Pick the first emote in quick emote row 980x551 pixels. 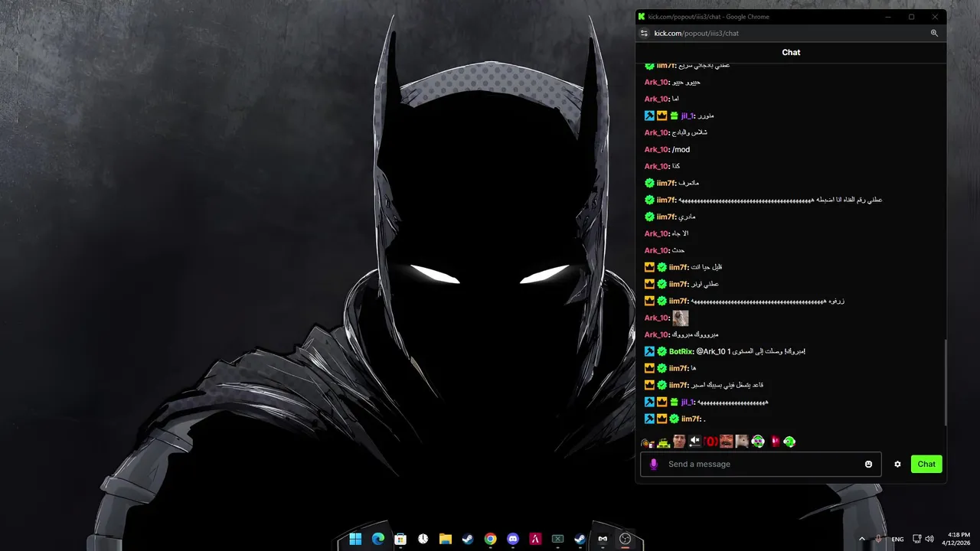point(647,442)
